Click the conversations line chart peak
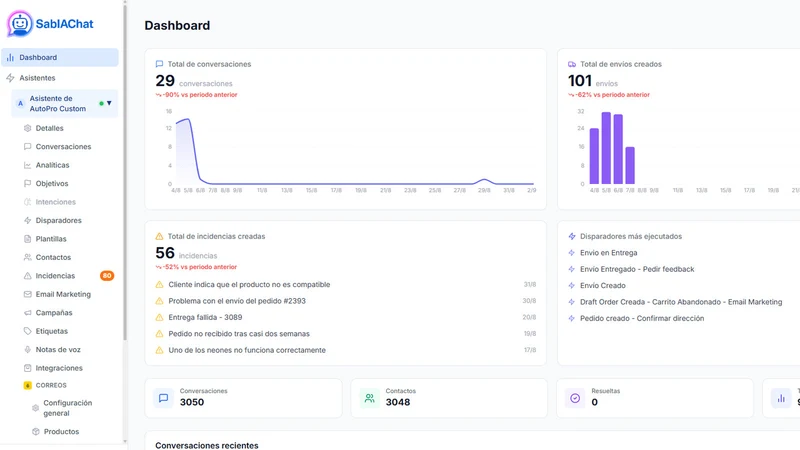Viewport: 800px width, 450px height. click(x=188, y=119)
